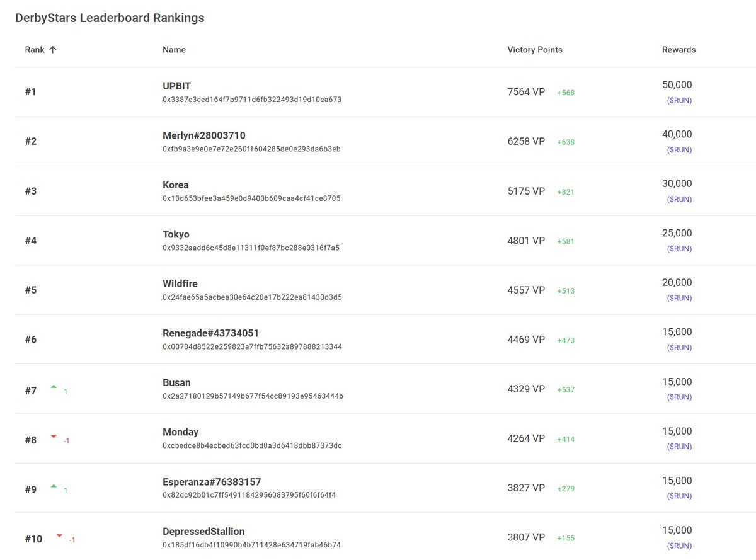Image resolution: width=756 pixels, height=560 pixels.
Task: Click the +821 VP gain
Action: (x=566, y=192)
